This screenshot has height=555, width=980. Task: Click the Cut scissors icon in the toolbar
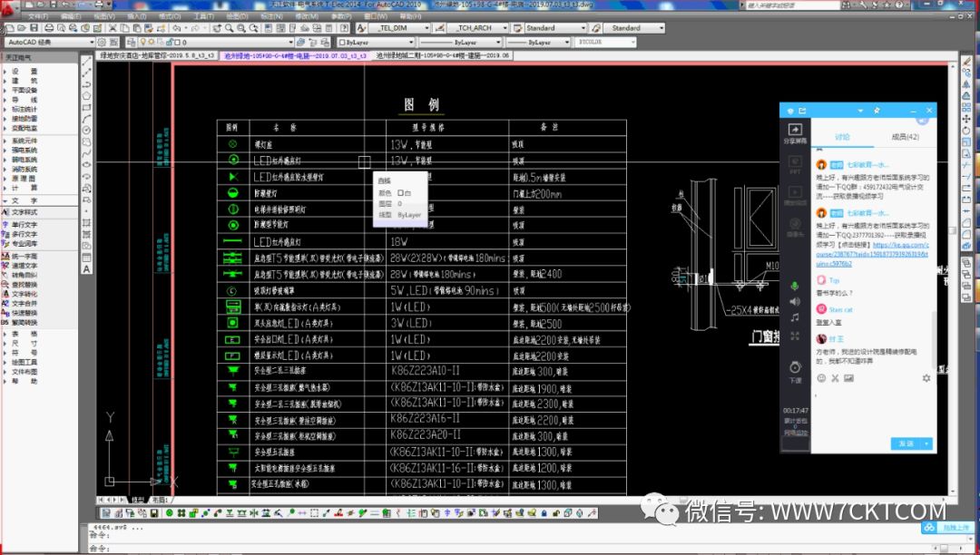coord(111,29)
